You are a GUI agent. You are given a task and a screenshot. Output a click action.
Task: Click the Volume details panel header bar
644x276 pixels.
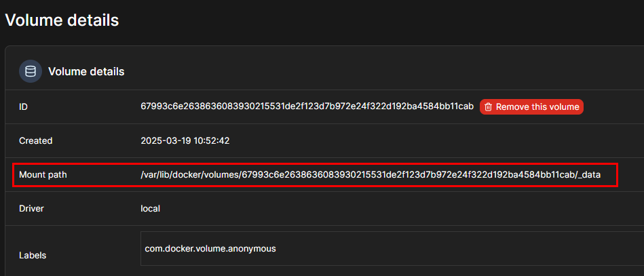coord(324,71)
